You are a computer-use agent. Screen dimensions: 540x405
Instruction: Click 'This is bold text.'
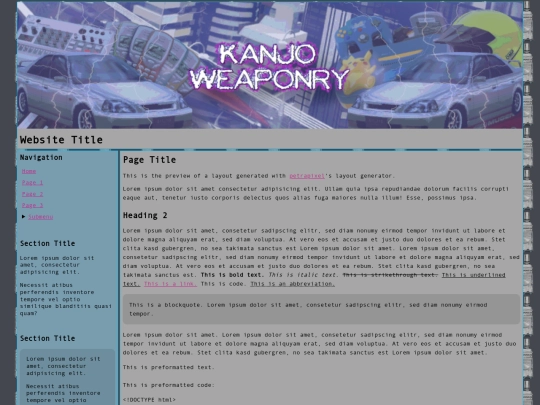point(232,275)
